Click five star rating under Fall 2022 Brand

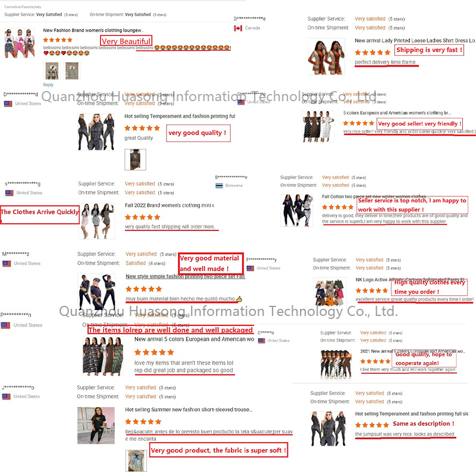click(x=142, y=217)
